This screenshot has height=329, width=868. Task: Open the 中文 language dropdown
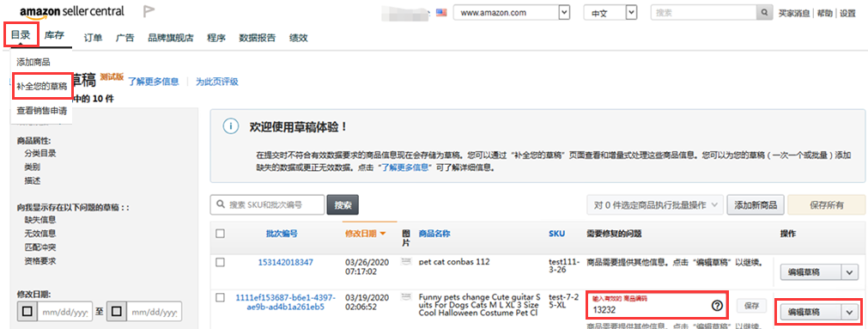point(610,12)
